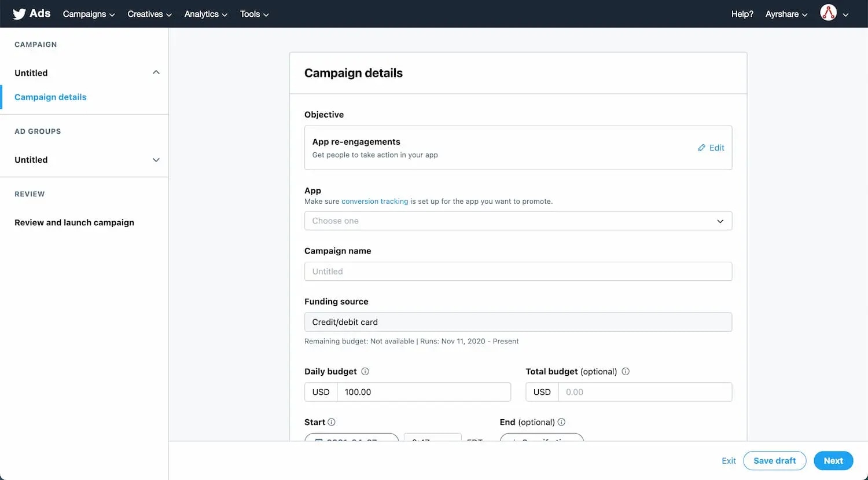Open the Tools menu
This screenshot has height=480, width=868.
click(254, 14)
